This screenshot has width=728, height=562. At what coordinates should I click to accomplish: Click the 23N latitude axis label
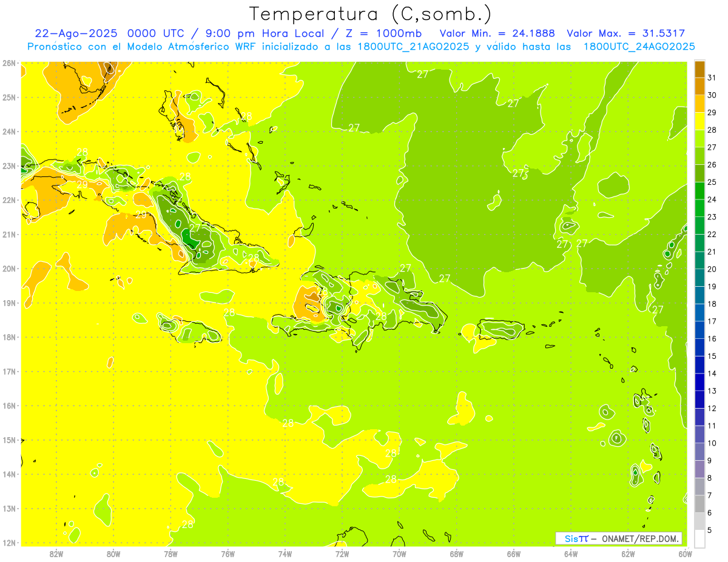pos(9,166)
